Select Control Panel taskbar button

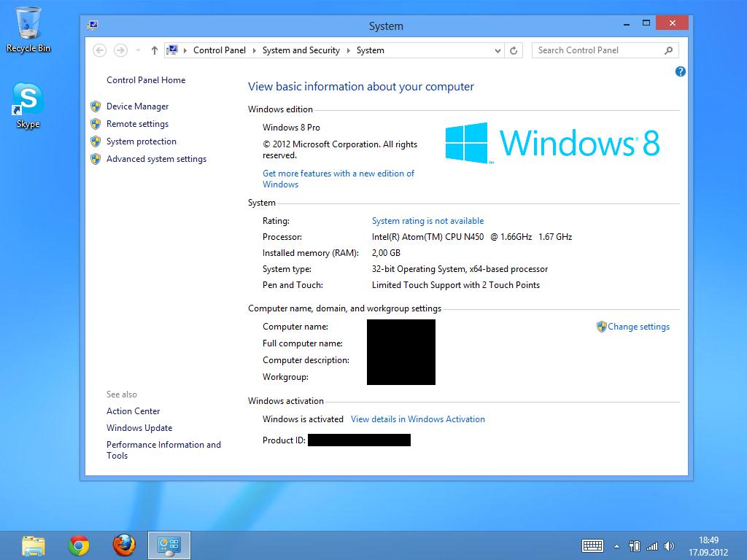point(169,545)
